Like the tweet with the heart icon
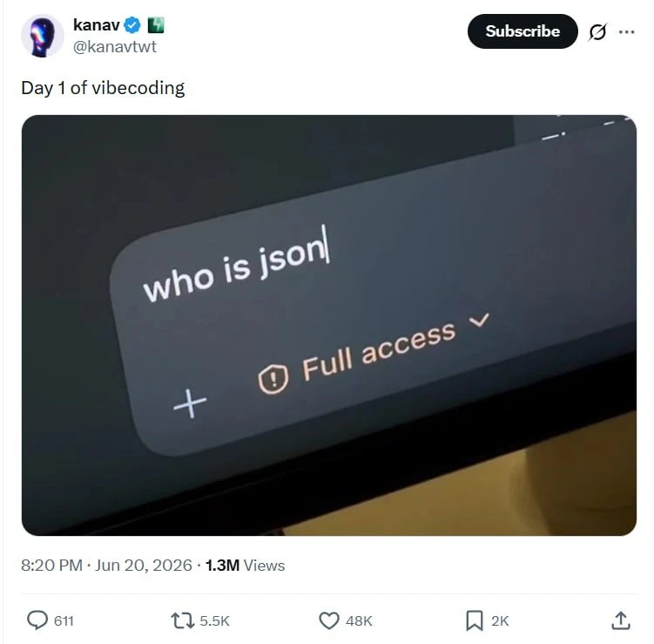 click(329, 620)
